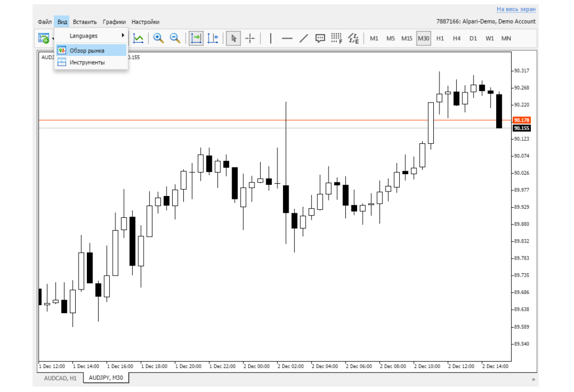Viewport: 574px width, 392px height.
Task: Add a text label to chart
Action: 320,38
